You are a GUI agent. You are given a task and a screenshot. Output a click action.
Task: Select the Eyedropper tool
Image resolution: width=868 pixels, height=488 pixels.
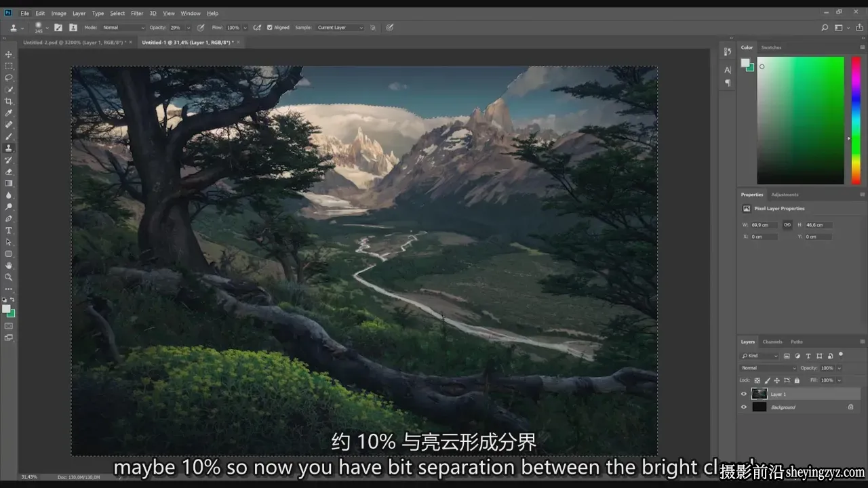pos(9,113)
